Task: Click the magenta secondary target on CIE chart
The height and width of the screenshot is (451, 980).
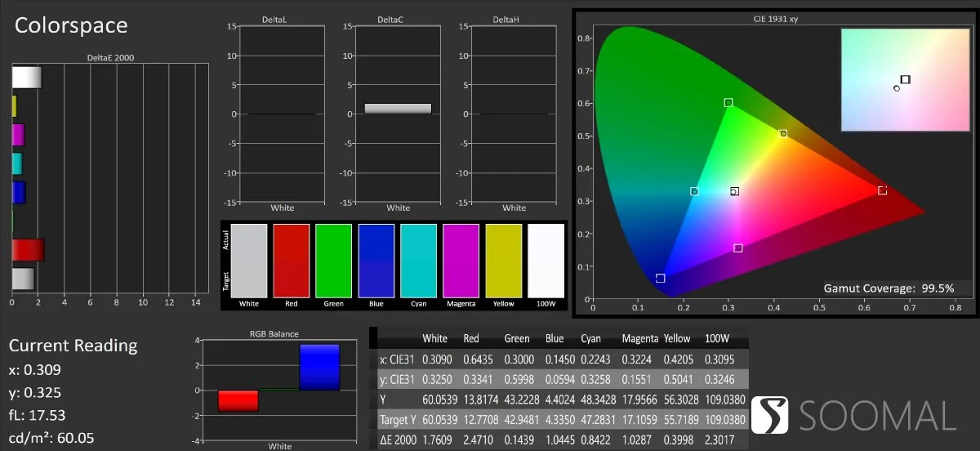Action: 738,248
